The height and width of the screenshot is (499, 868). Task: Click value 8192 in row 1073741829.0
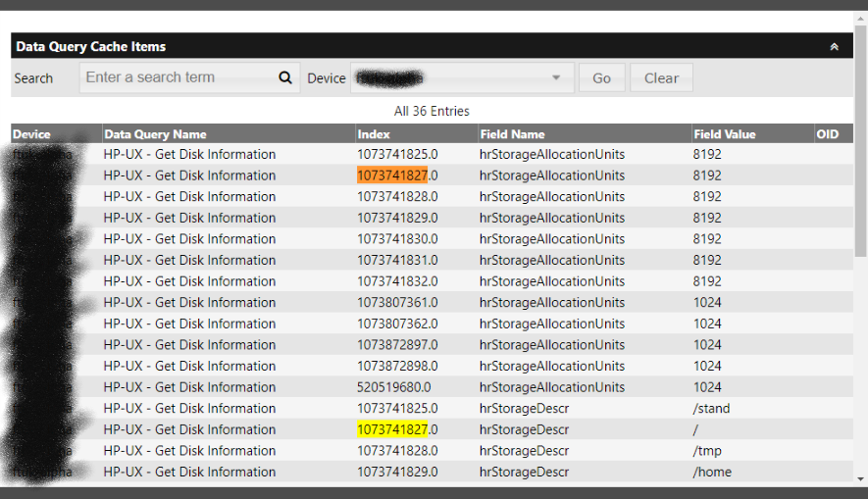(x=707, y=218)
